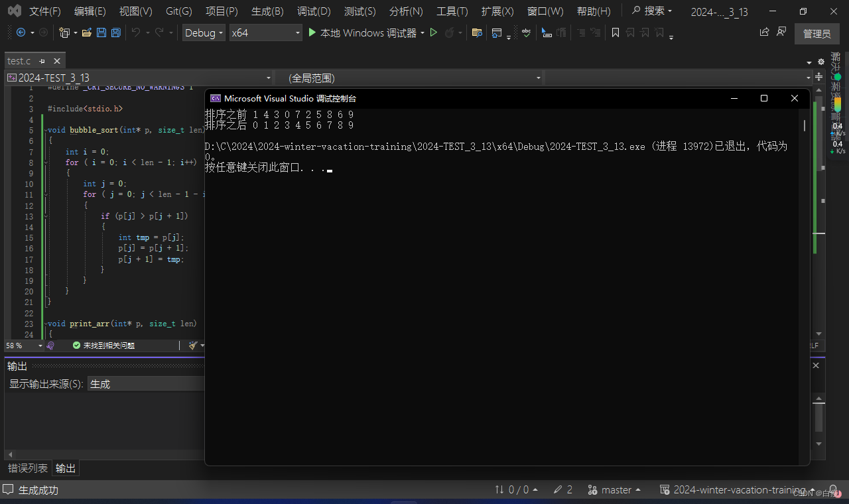
Task: Click the Find in Files folder icon
Action: (x=476, y=32)
